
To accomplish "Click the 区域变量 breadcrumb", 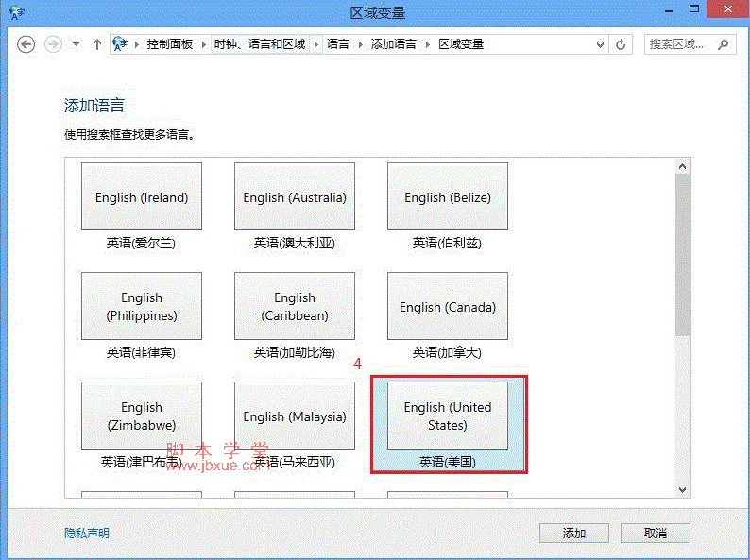I will pyautogui.click(x=461, y=44).
